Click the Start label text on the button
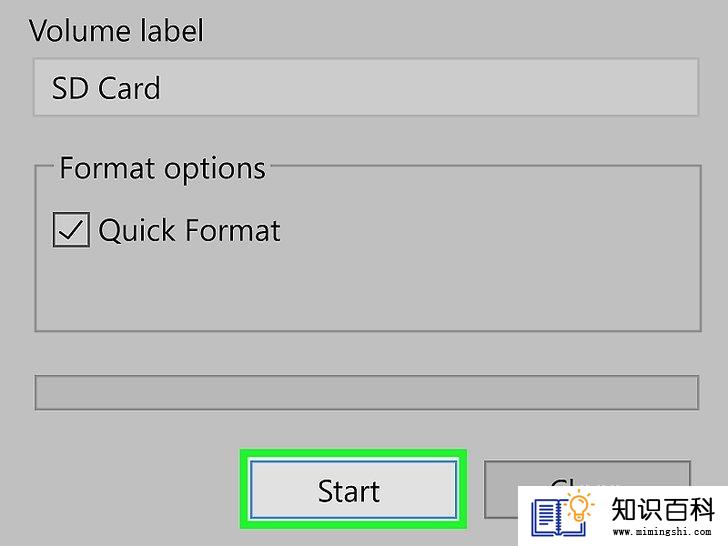 click(349, 491)
